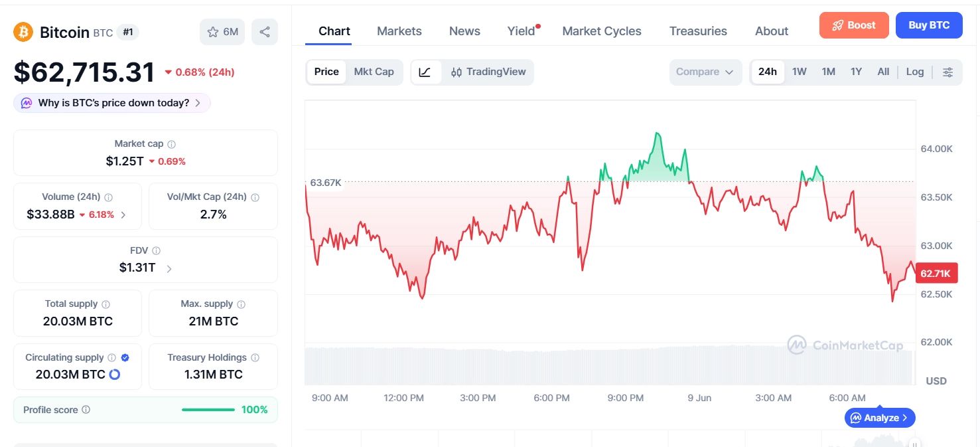Click the line chart icon
This screenshot has height=447, width=980.
coord(425,72)
